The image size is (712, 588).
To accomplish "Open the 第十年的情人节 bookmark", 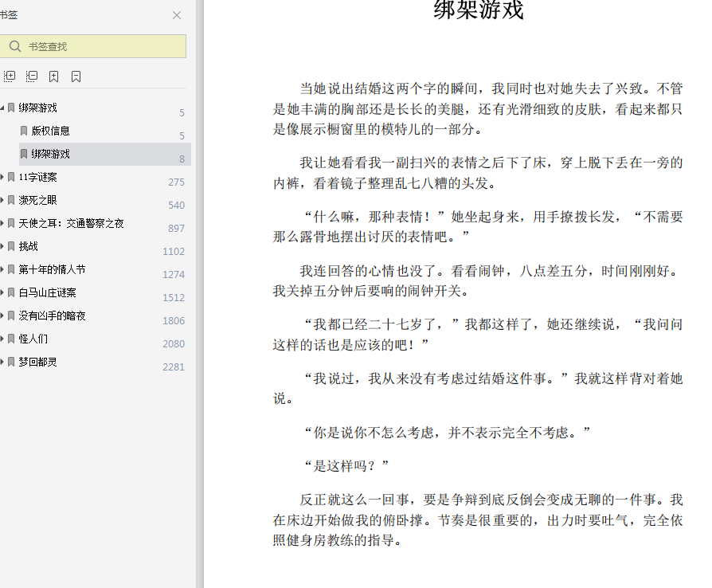I will (52, 269).
